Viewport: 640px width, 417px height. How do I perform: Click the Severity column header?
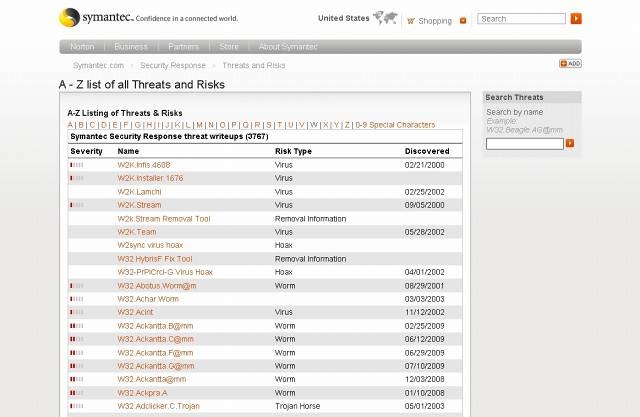pyautogui.click(x=86, y=151)
